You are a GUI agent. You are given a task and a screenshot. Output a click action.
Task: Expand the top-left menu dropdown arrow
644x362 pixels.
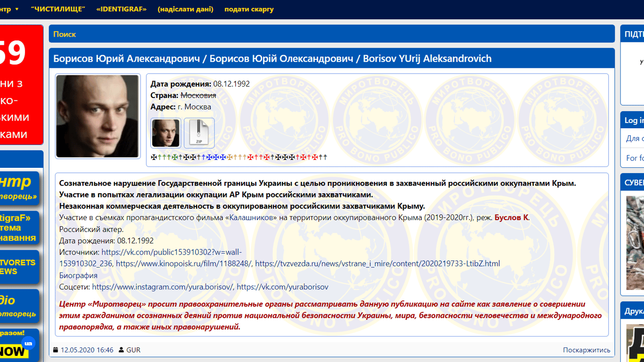(x=17, y=9)
